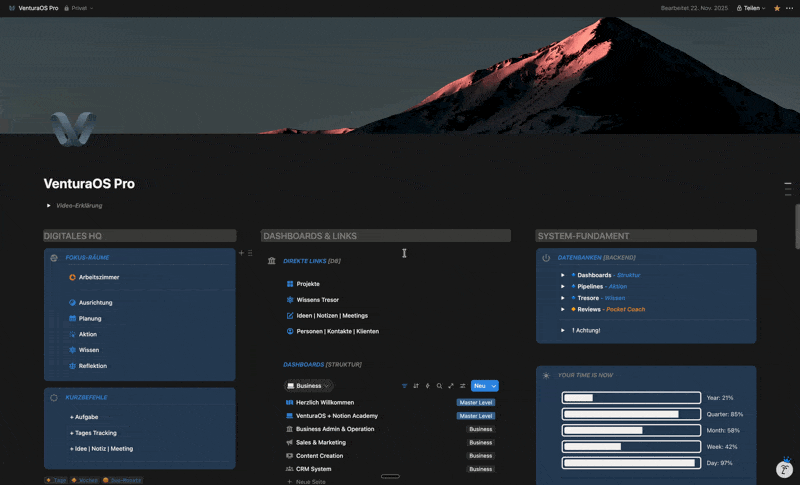Click the AI assistant face icon

[785, 469]
